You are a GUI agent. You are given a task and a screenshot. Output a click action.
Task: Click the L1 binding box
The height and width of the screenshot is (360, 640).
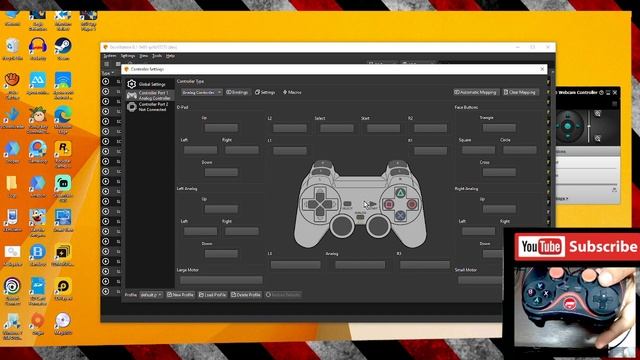(x=290, y=151)
